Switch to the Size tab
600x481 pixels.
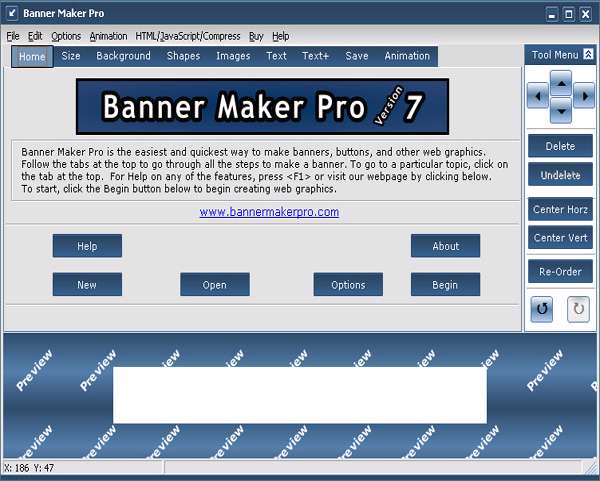click(71, 56)
